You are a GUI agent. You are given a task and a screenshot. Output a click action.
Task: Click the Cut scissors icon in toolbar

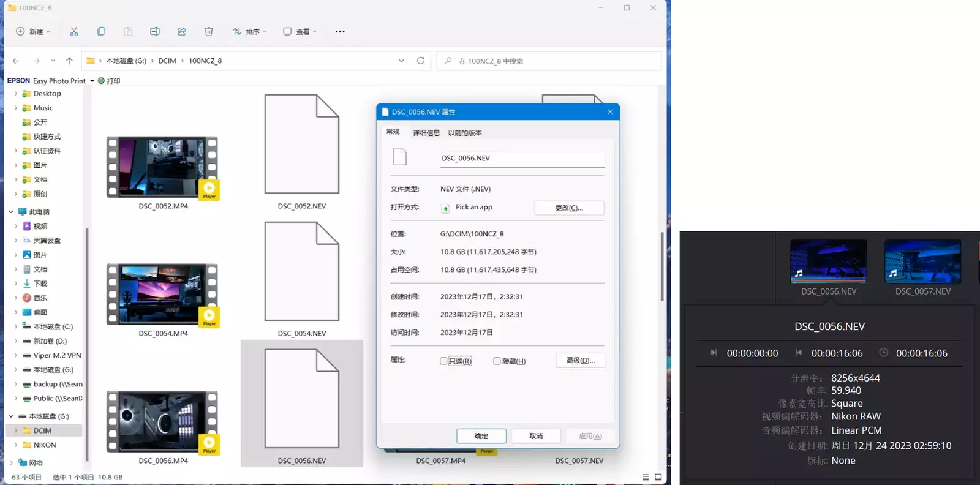74,31
